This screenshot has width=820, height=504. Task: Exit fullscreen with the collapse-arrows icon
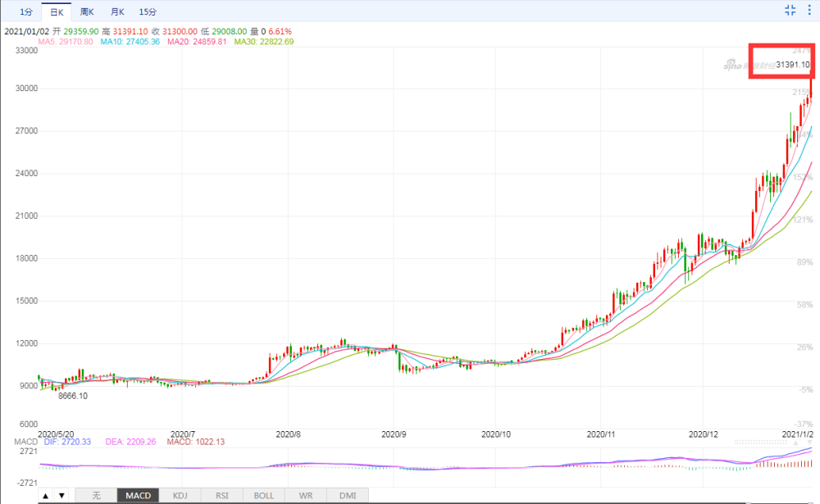pyautogui.click(x=790, y=10)
